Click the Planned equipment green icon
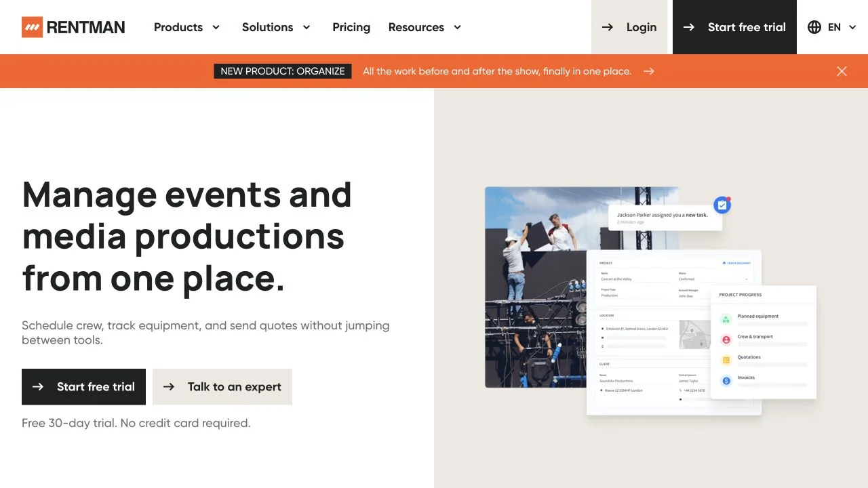Image resolution: width=868 pixels, height=488 pixels. pyautogui.click(x=726, y=319)
